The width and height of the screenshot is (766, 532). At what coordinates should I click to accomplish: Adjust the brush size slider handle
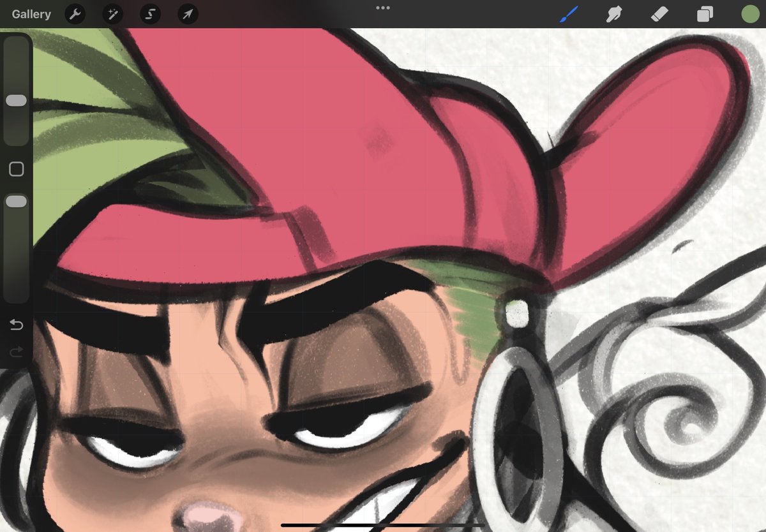pyautogui.click(x=16, y=101)
